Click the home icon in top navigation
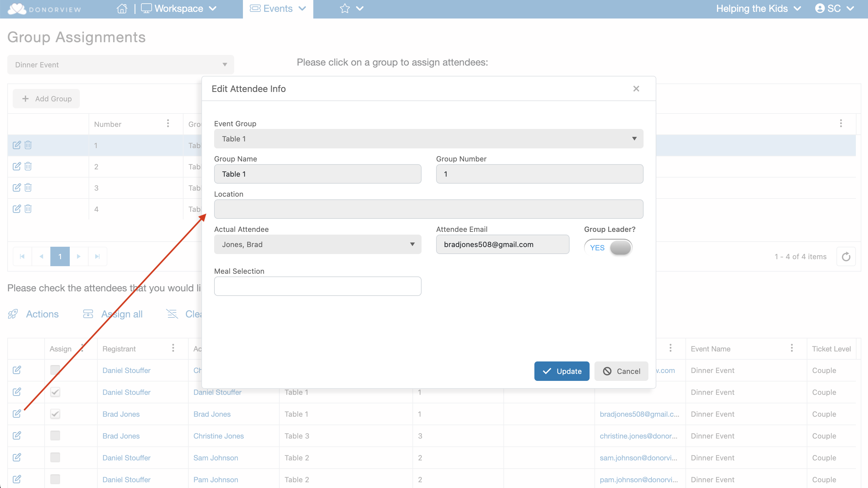 point(122,8)
